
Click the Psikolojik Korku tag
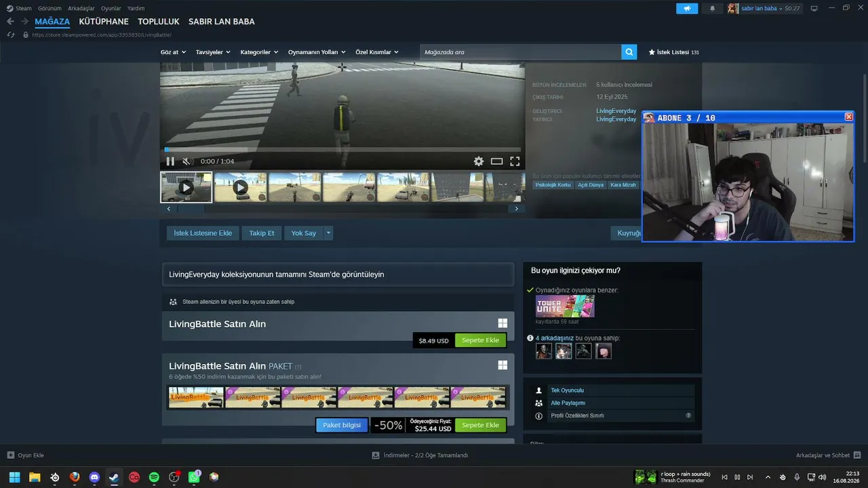[x=553, y=185]
